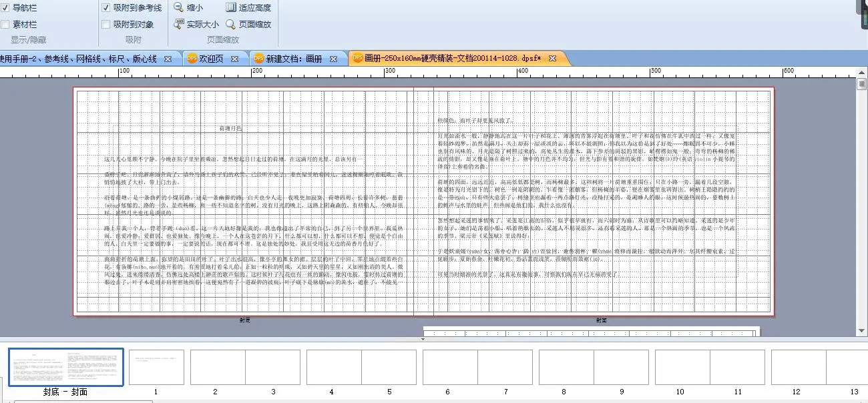The width and height of the screenshot is (868, 403).
Task: Uncheck the 导航栏 checkbox
Action: pos(5,8)
